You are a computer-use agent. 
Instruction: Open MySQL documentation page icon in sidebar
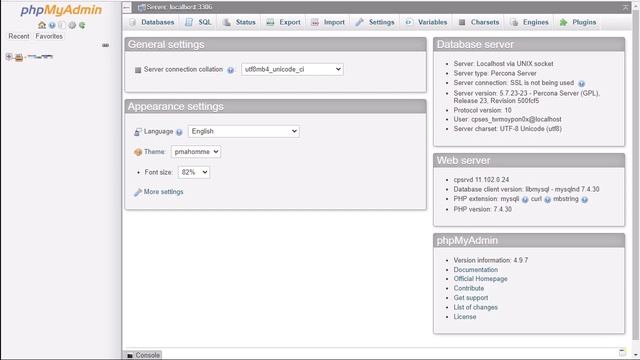tap(62, 25)
